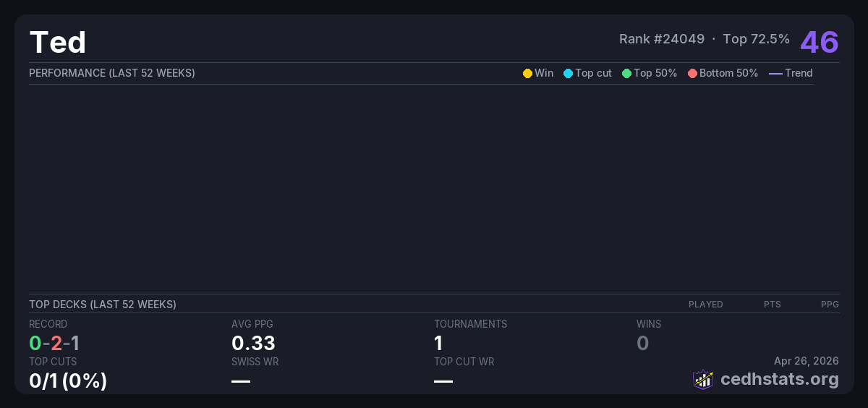This screenshot has width=868, height=408.
Task: Click the cyan Top cut legend dot
Action: click(x=568, y=73)
